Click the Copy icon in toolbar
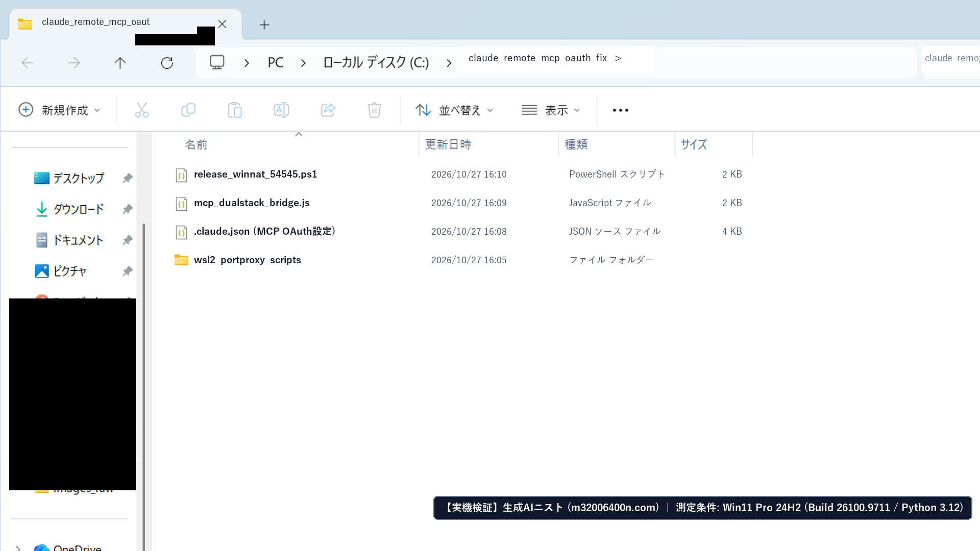The height and width of the screenshot is (551, 980). tap(188, 110)
